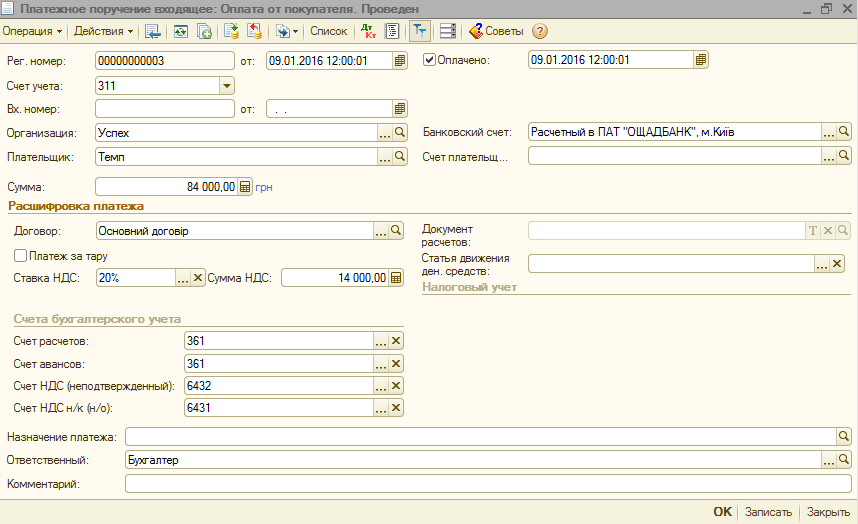
Task: Enable the Платеж за тару checkbox
Action: pyautogui.click(x=20, y=256)
